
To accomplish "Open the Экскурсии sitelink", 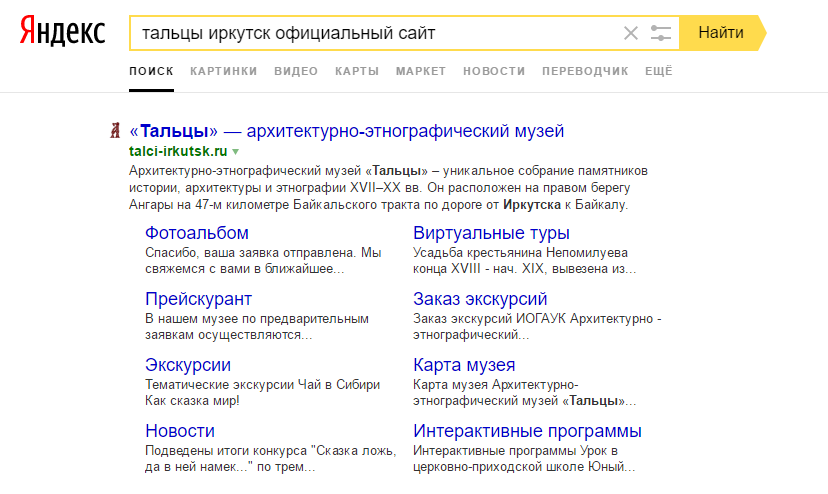I will (188, 365).
